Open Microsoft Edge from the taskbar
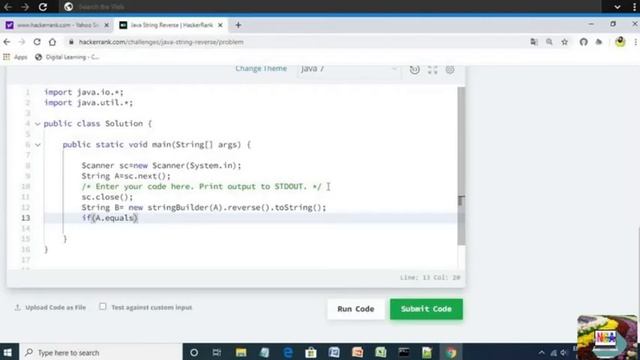640x360 pixels. [x=288, y=352]
